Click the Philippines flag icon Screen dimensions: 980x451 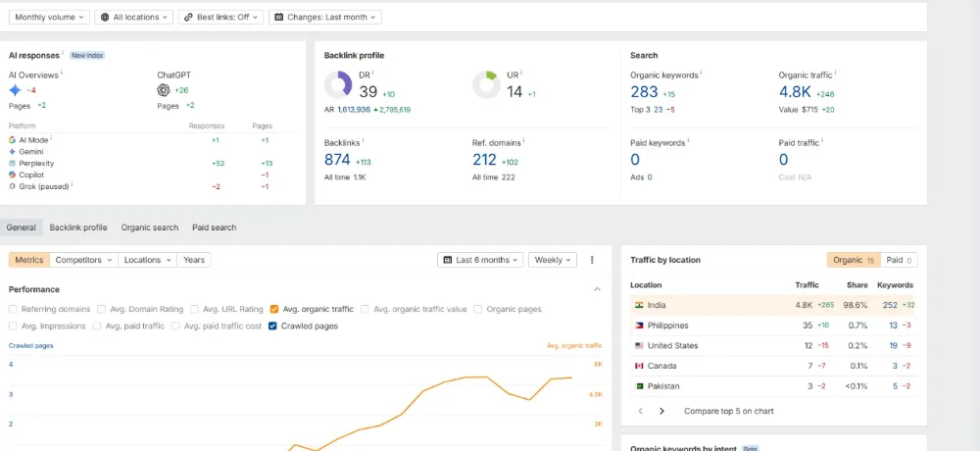639,326
